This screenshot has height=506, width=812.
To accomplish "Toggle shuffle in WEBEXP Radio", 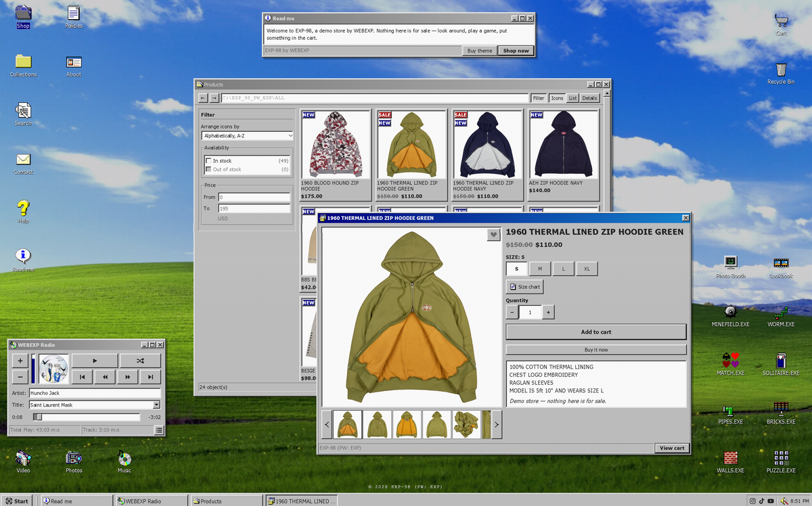I will click(x=140, y=361).
